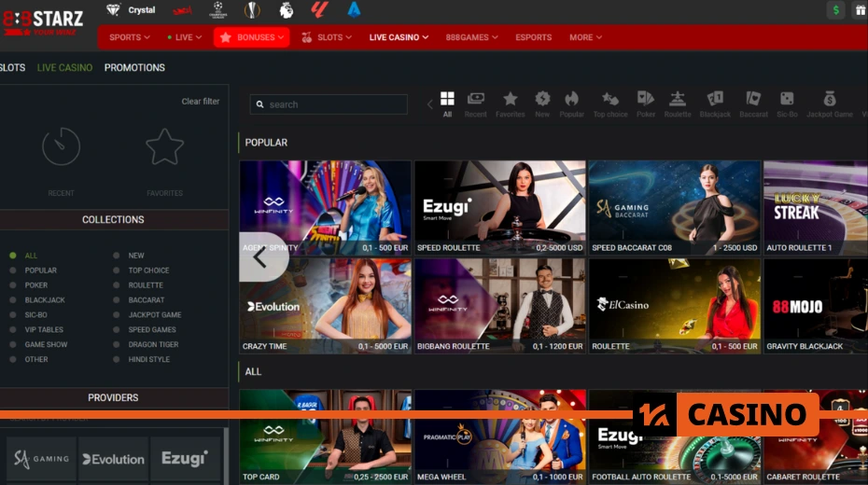The height and width of the screenshot is (485, 868).
Task: Switch to the green Live Casino sub-tab
Action: (64, 67)
